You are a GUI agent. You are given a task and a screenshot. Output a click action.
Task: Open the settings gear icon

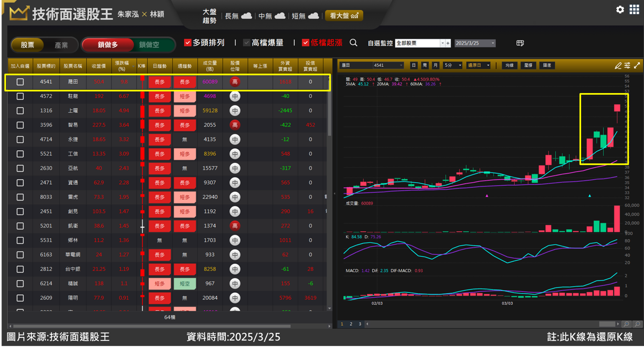point(620,10)
